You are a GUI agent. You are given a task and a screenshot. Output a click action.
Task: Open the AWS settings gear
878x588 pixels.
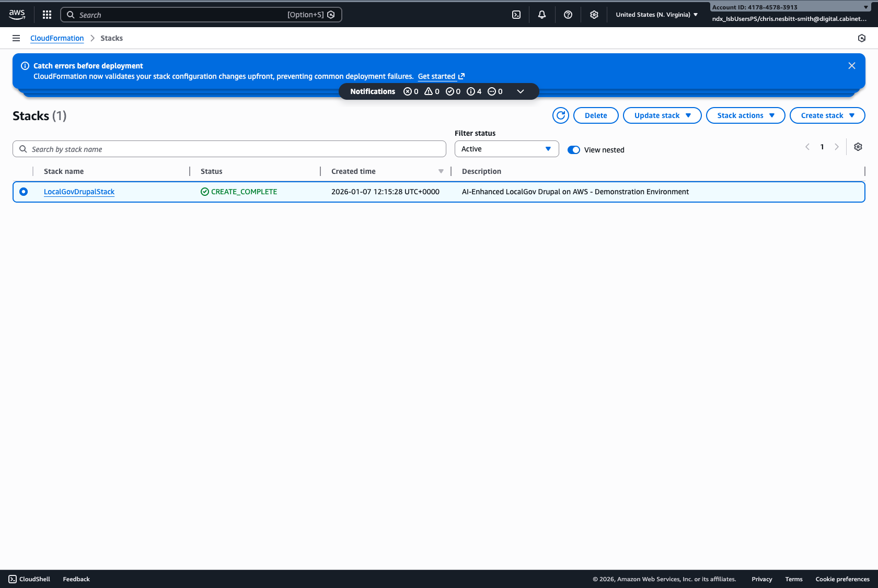pyautogui.click(x=594, y=15)
